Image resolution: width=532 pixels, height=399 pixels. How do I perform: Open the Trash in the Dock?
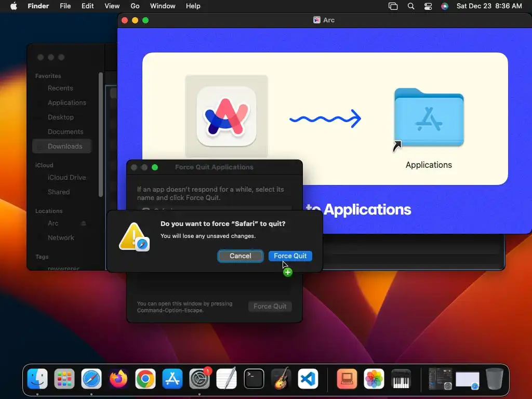[x=495, y=378]
